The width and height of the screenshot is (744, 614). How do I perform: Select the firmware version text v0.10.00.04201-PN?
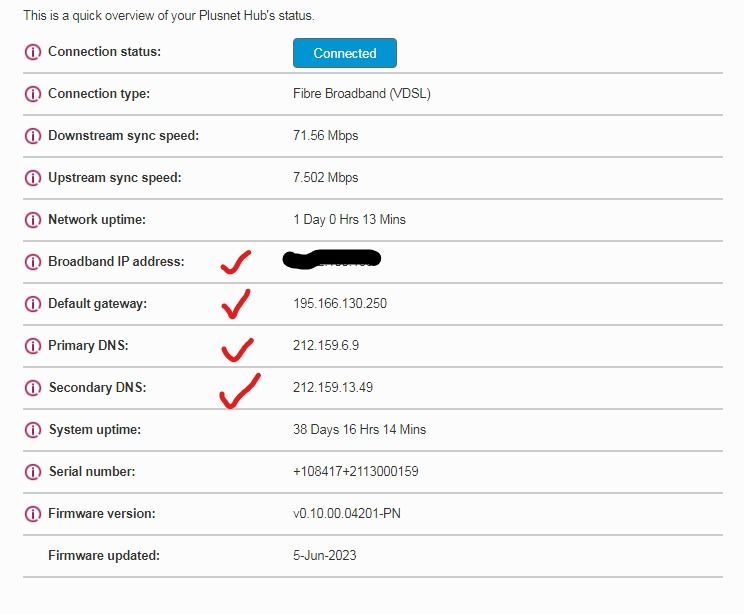point(346,514)
